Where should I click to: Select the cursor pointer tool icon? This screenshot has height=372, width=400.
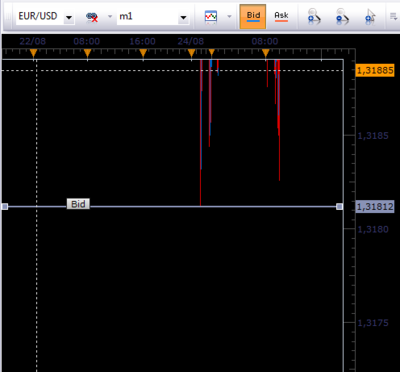click(370, 17)
